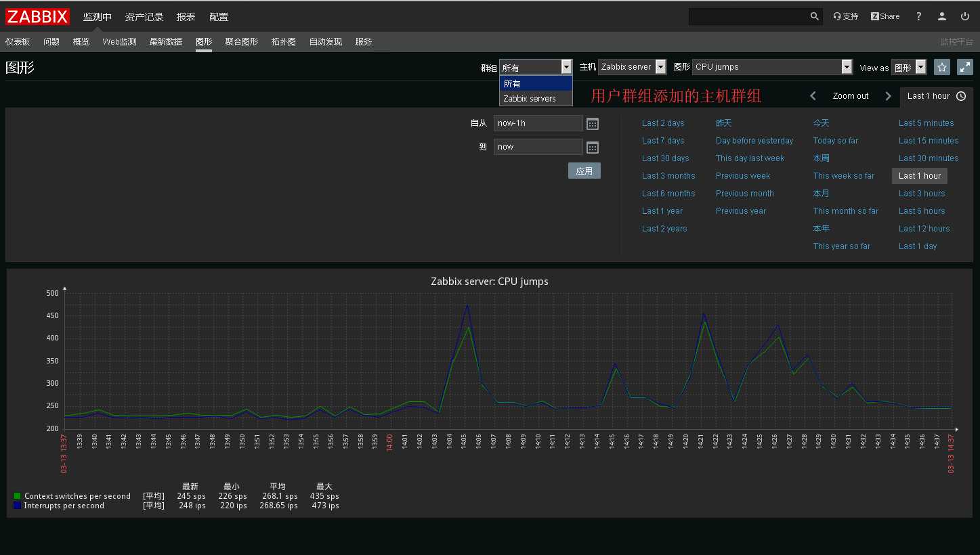This screenshot has height=555, width=980.
Task: Select This week so far range
Action: 844,176
